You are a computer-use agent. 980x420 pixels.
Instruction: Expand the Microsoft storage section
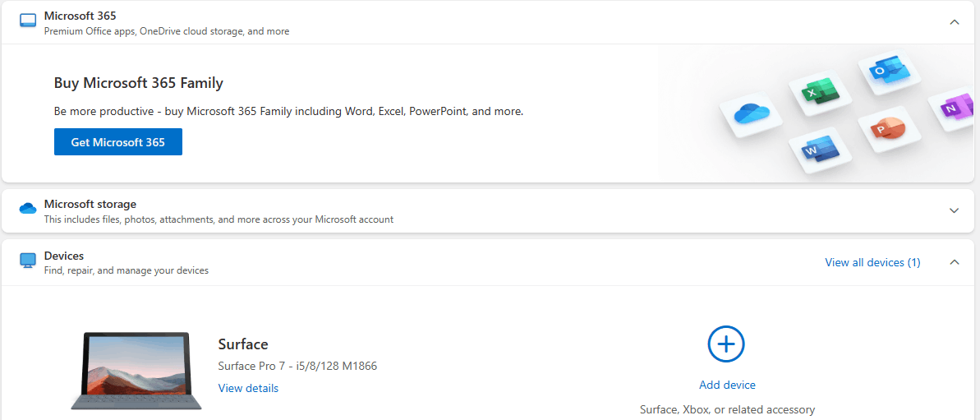tap(954, 210)
